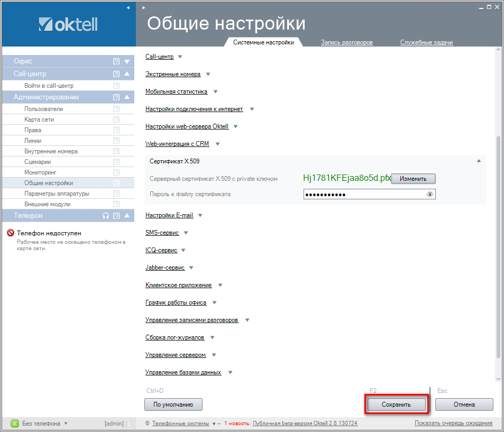504x432 pixels.
Task: Open Показать очередь ожидания link
Action: coord(453,423)
